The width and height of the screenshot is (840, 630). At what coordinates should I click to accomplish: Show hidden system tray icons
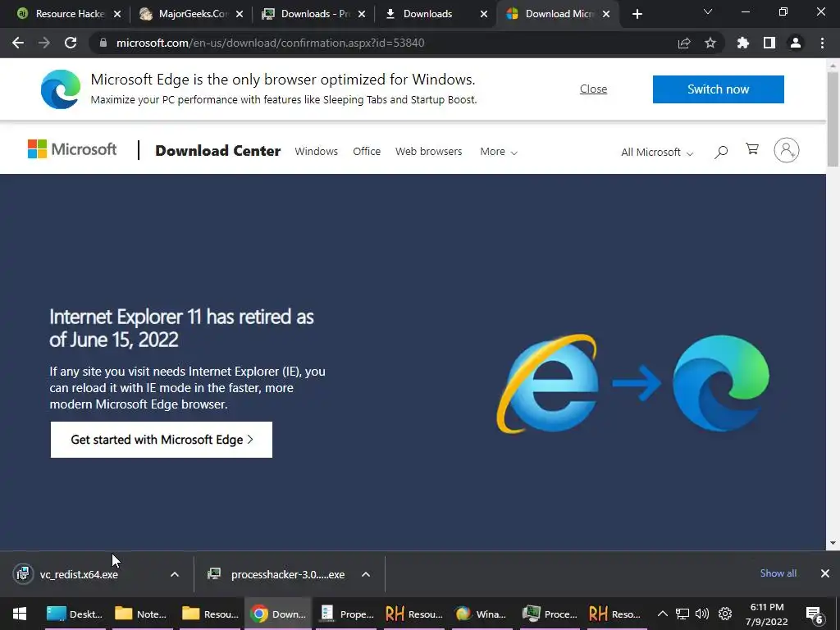coord(663,614)
